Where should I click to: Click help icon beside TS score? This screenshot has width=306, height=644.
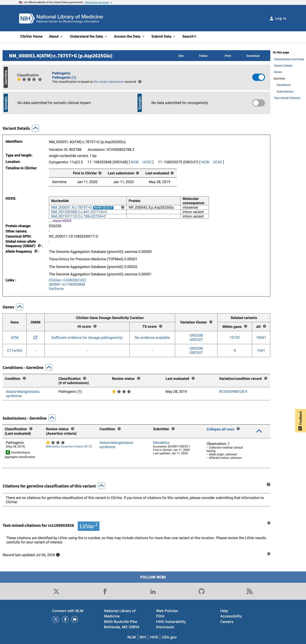(161, 326)
